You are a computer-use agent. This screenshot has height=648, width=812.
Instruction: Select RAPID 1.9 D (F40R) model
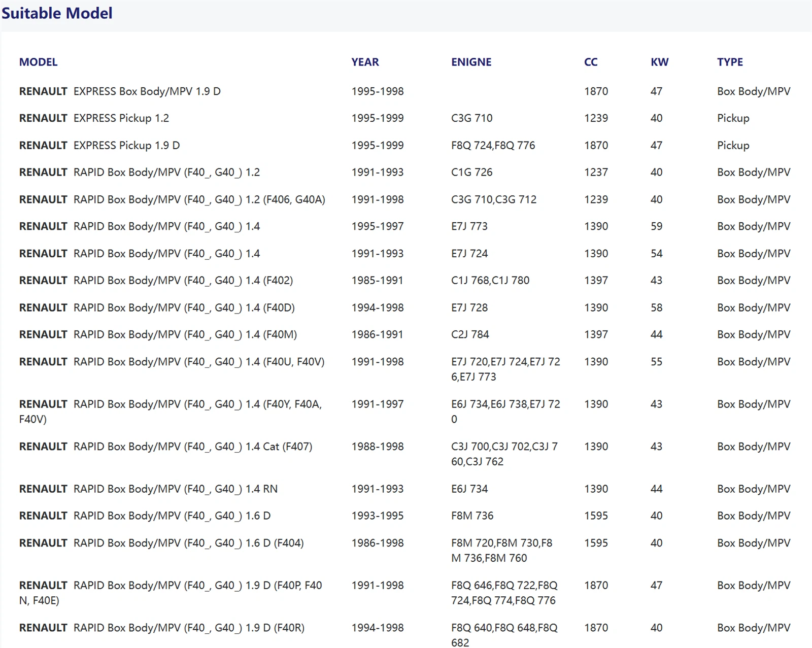(162, 628)
